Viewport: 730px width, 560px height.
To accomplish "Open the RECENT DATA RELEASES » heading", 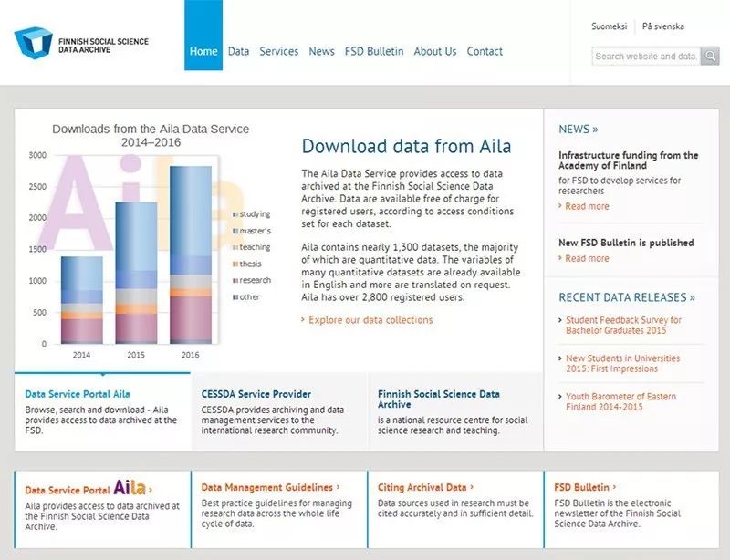I will (x=627, y=297).
